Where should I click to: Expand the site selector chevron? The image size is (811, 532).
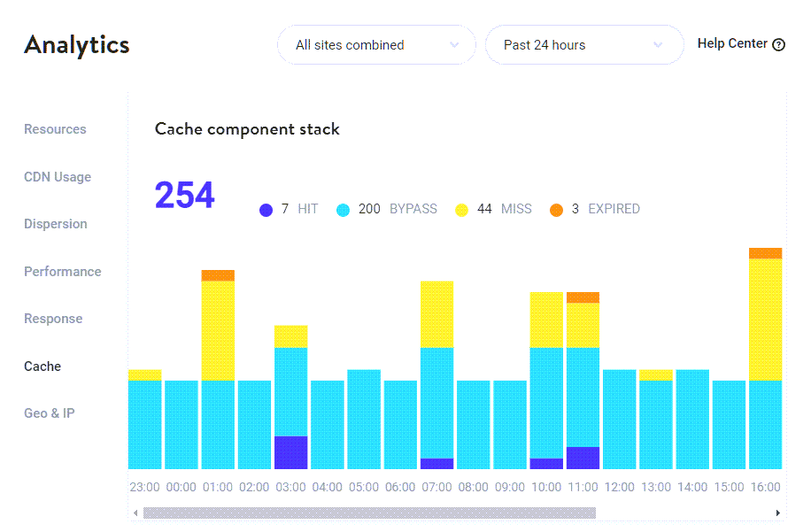click(454, 44)
